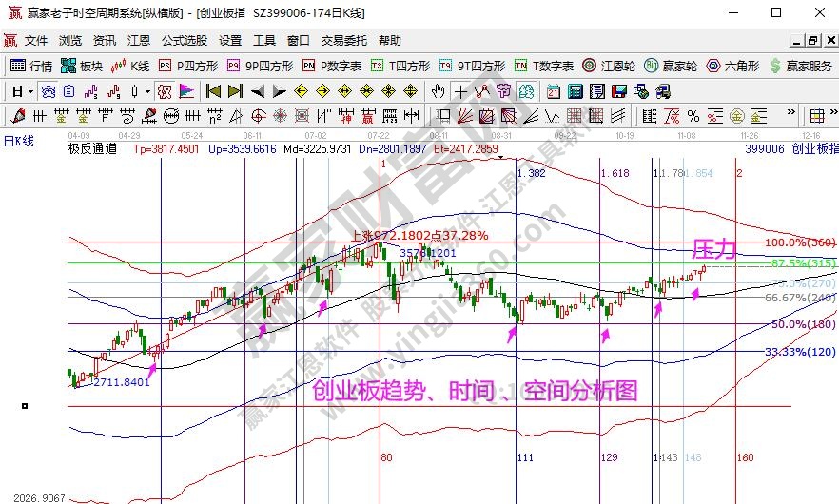The image size is (839, 504).
Task: Open the 公式选股 menu
Action: pyautogui.click(x=184, y=41)
